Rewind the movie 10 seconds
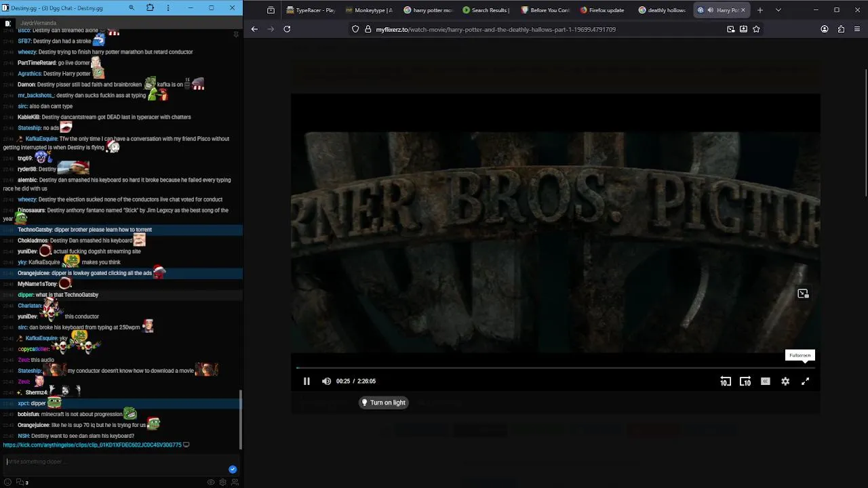This screenshot has height=488, width=868. click(726, 382)
